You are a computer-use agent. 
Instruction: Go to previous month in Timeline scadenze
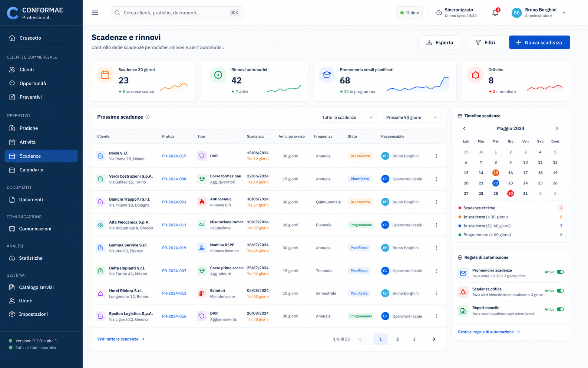(x=464, y=128)
